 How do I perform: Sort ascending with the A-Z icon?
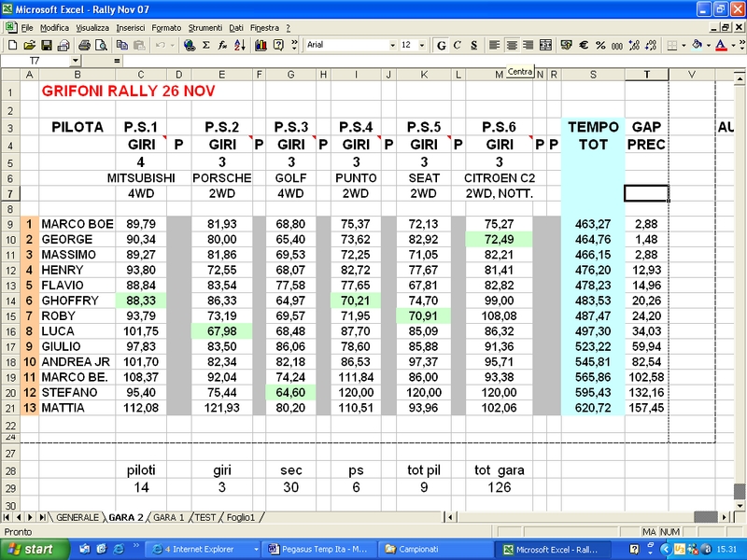[240, 45]
